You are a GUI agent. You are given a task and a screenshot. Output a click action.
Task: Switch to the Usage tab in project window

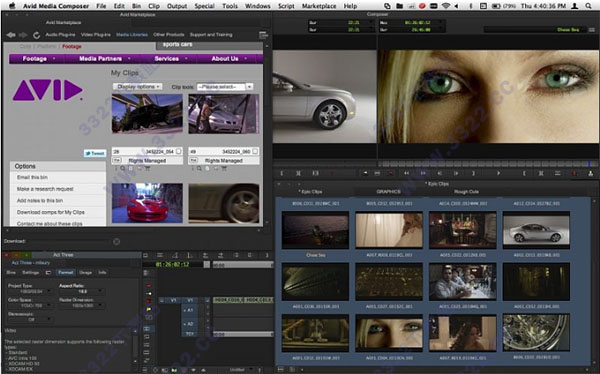tap(85, 273)
